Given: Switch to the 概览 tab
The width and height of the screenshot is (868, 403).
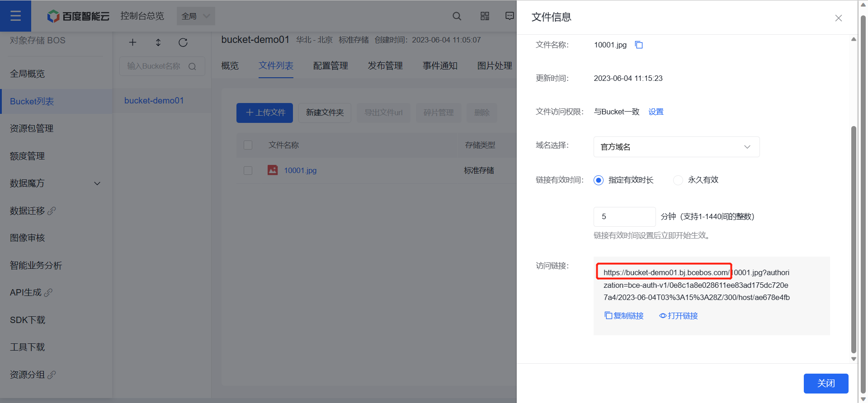Looking at the screenshot, I should tap(230, 66).
